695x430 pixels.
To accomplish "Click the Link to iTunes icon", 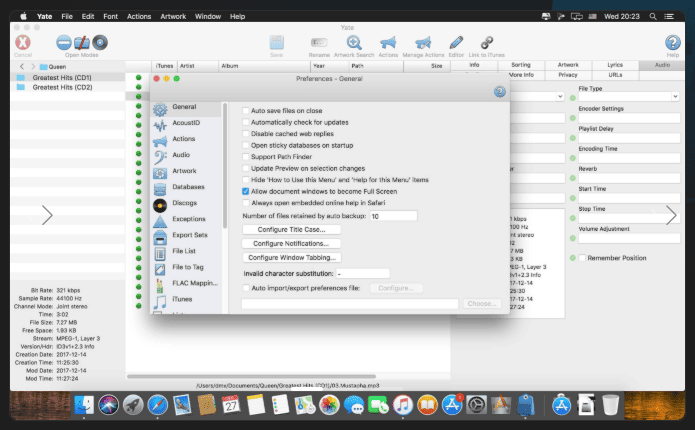I will coord(487,43).
